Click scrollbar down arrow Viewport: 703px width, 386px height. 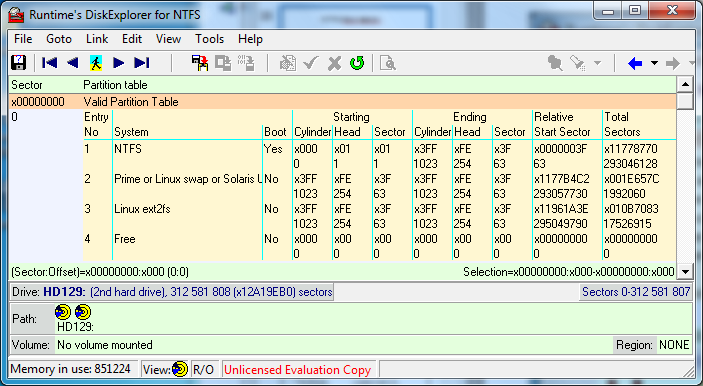(685, 271)
